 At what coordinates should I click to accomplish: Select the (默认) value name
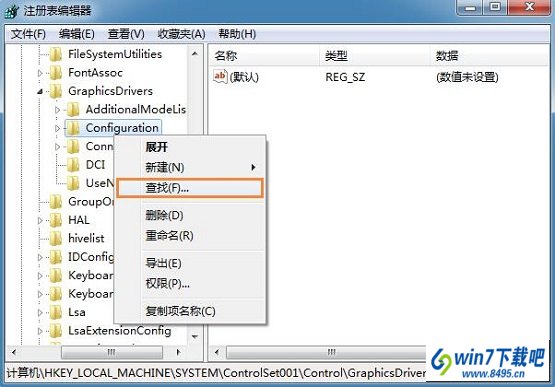click(x=244, y=77)
